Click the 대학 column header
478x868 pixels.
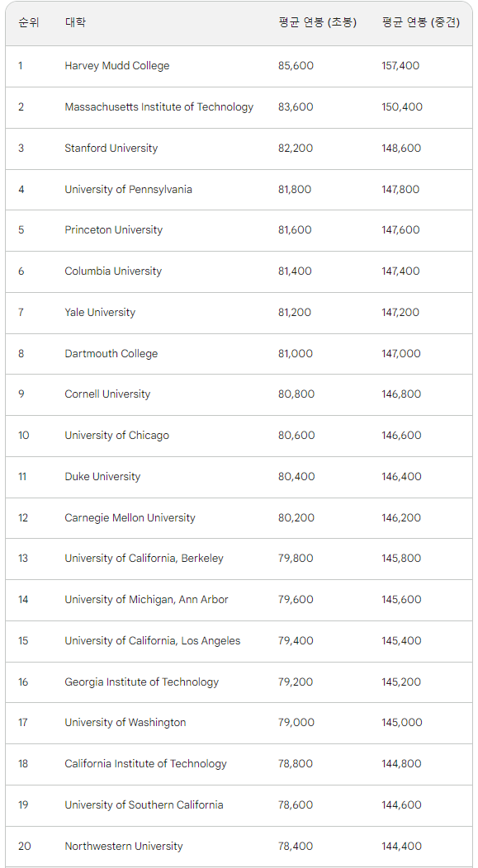pyautogui.click(x=75, y=23)
